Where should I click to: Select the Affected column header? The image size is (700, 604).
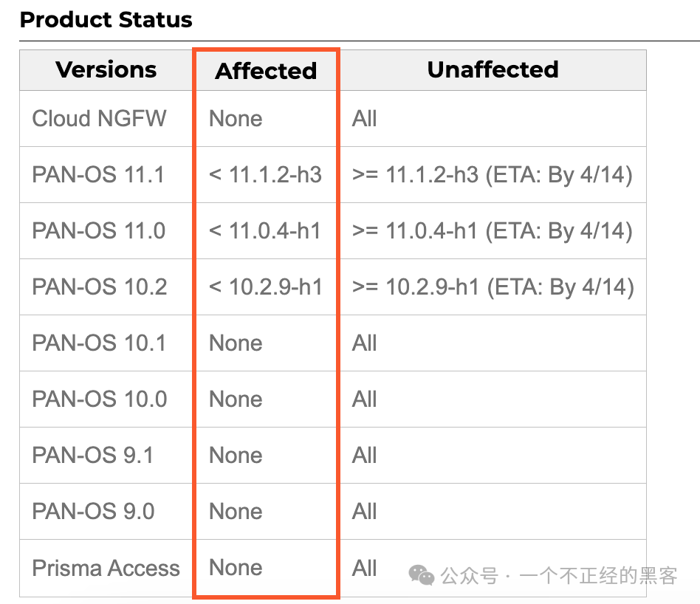266,71
